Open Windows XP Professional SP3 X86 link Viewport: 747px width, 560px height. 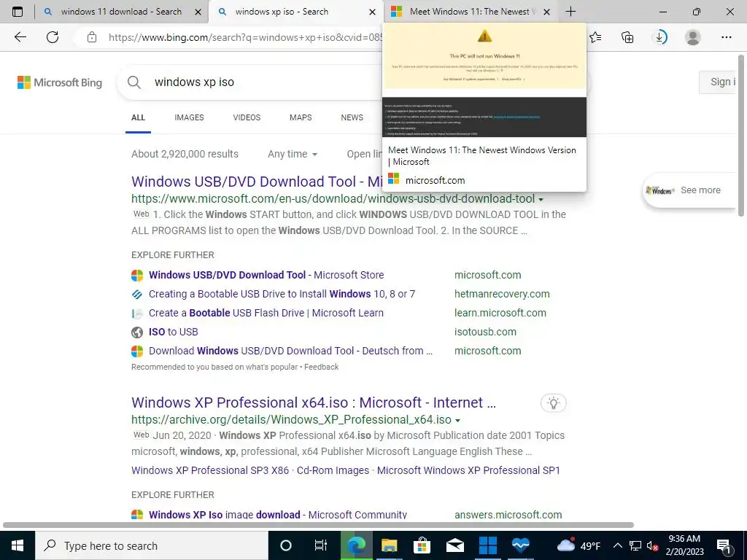(210, 470)
